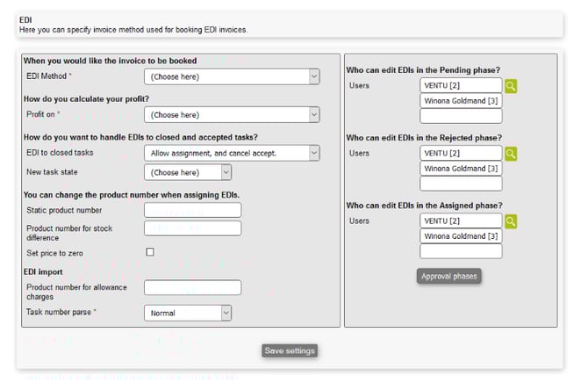Toggle the Set price to zero checkbox
Viewport: 588px width, 383px height.
pos(150,252)
